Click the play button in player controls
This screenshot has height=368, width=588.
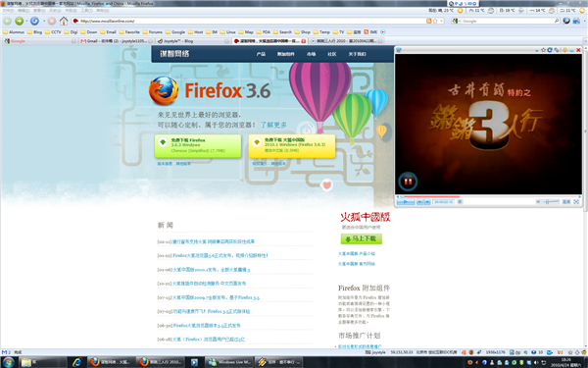406,202
